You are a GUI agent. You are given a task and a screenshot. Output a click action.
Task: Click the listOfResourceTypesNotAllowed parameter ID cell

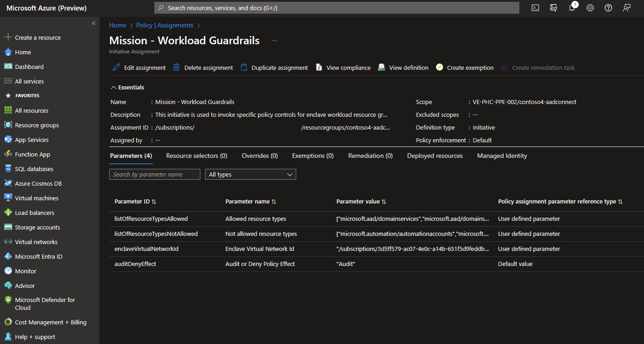(x=156, y=234)
